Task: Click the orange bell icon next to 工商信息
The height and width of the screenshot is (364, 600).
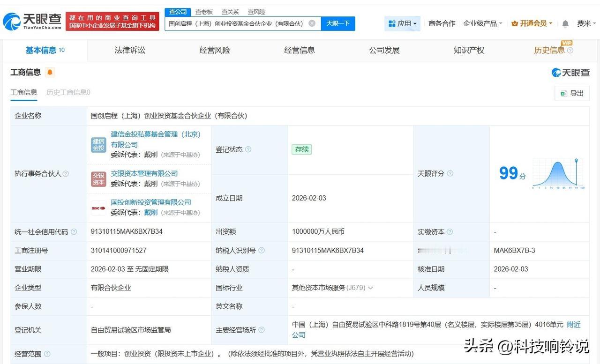Action: pyautogui.click(x=50, y=72)
